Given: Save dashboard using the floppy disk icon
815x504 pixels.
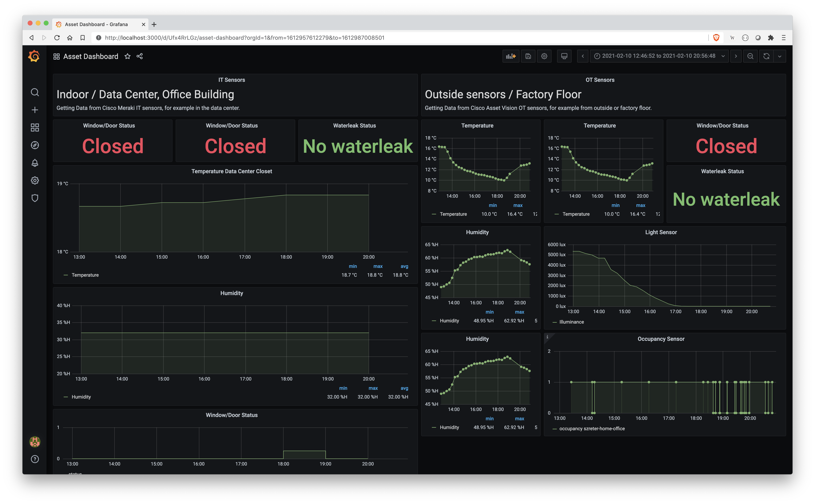Looking at the screenshot, I should point(528,56).
